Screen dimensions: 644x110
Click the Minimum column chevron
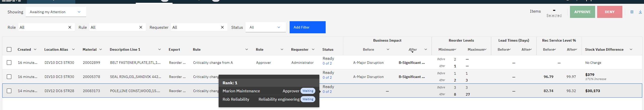pyautogui.click(x=455, y=49)
